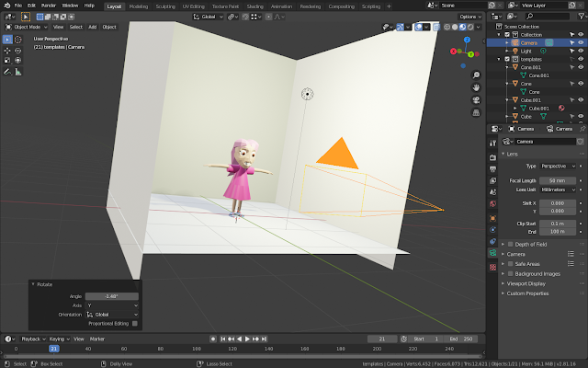The image size is (588, 368).
Task: Choose the Cursor tool in viewport toolbar
Action: click(x=18, y=40)
